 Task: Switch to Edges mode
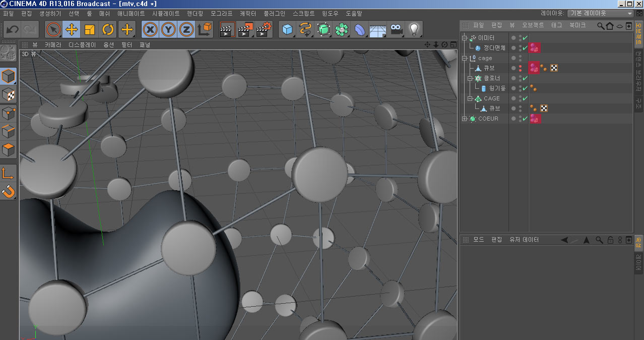[9, 131]
